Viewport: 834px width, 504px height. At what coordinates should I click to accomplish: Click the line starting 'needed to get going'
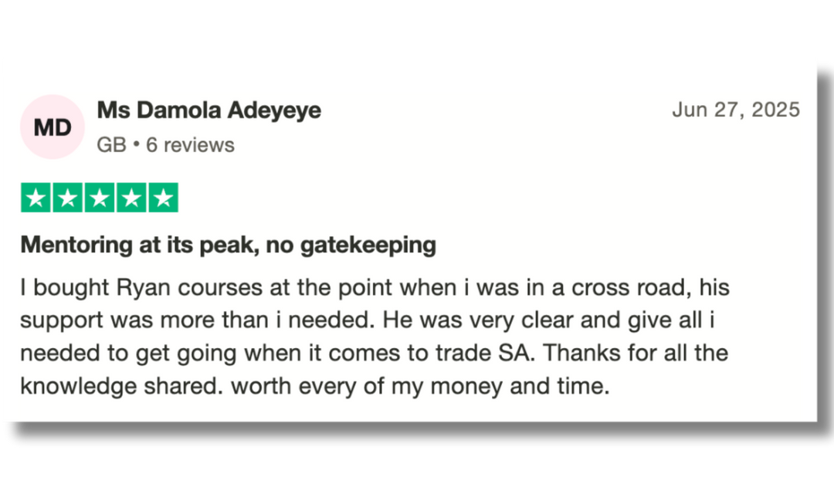coord(374,353)
